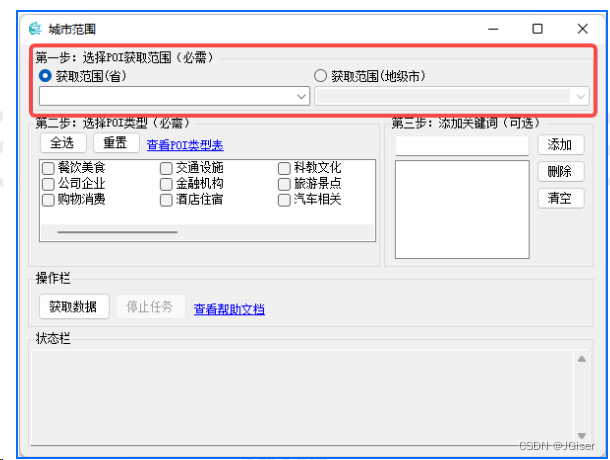Open the disabled 地级市 city dropdown
The image size is (610, 460).
click(452, 96)
